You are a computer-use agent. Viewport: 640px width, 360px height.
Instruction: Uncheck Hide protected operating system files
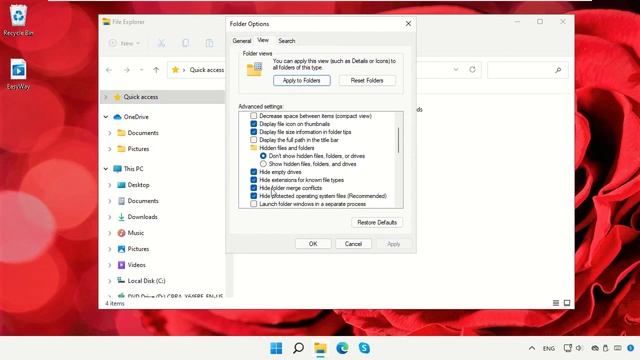[253, 196]
